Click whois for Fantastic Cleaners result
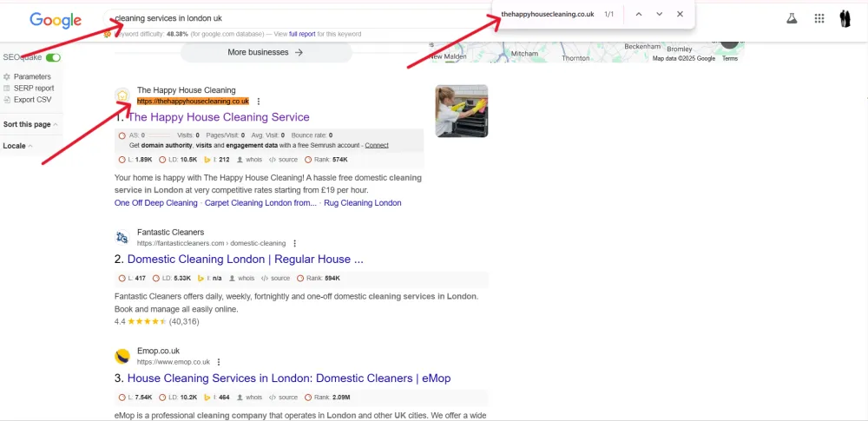 tap(242, 278)
